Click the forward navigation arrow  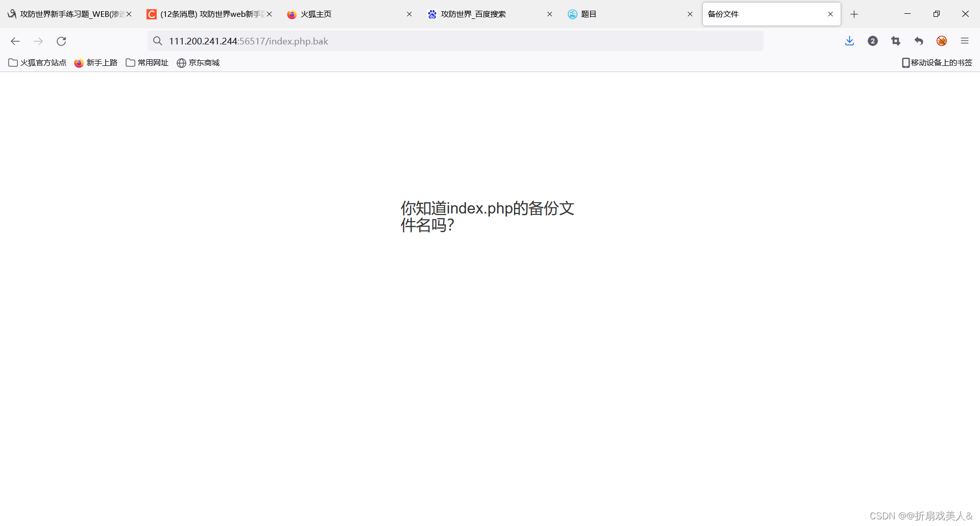(x=38, y=41)
